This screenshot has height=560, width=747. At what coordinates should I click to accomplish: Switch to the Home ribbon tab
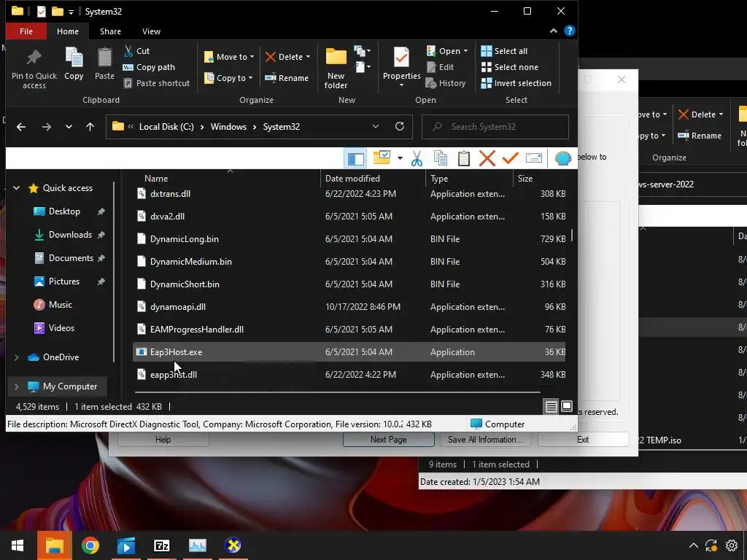[68, 31]
